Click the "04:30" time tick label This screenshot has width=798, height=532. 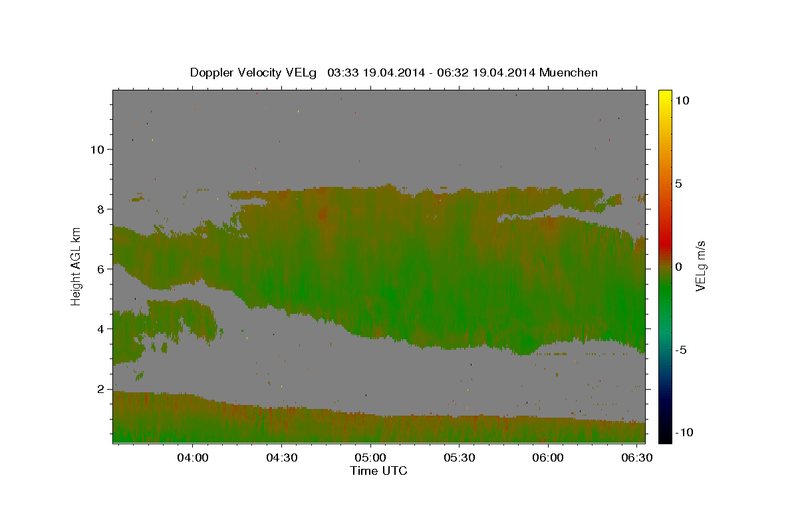pyautogui.click(x=282, y=458)
